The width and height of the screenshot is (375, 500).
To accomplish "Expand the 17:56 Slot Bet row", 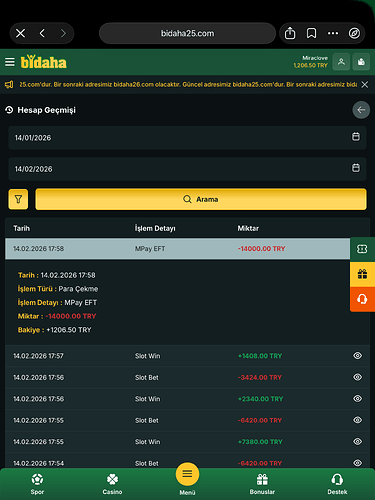I will point(187,377).
